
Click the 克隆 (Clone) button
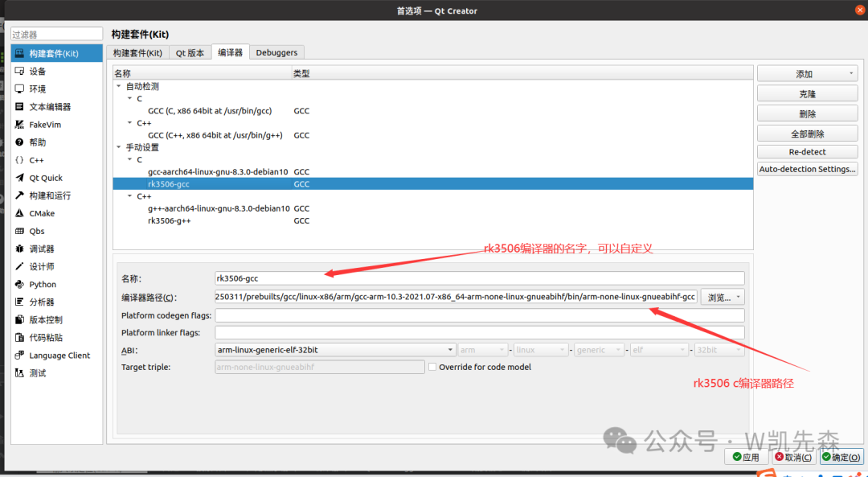click(807, 94)
